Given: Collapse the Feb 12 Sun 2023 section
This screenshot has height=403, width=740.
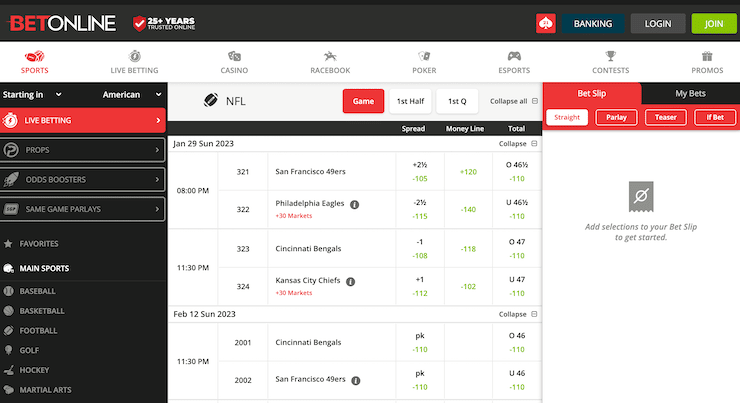Looking at the screenshot, I should pyautogui.click(x=518, y=314).
